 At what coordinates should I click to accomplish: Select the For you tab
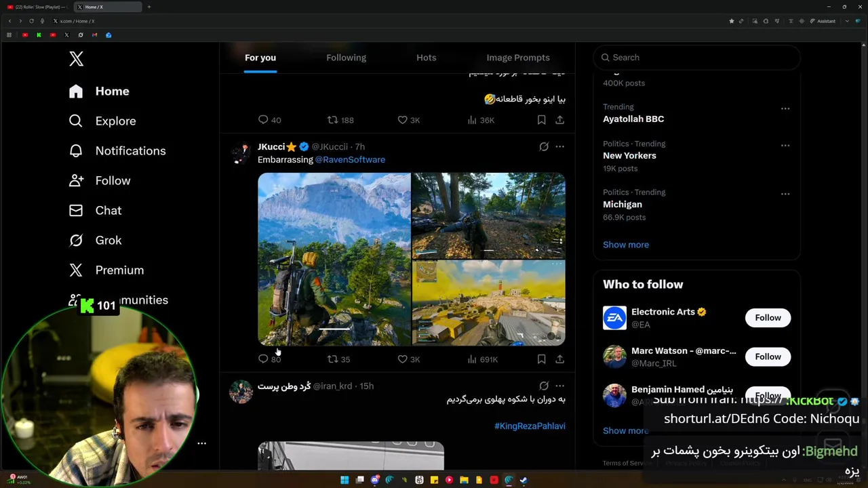tap(260, 58)
